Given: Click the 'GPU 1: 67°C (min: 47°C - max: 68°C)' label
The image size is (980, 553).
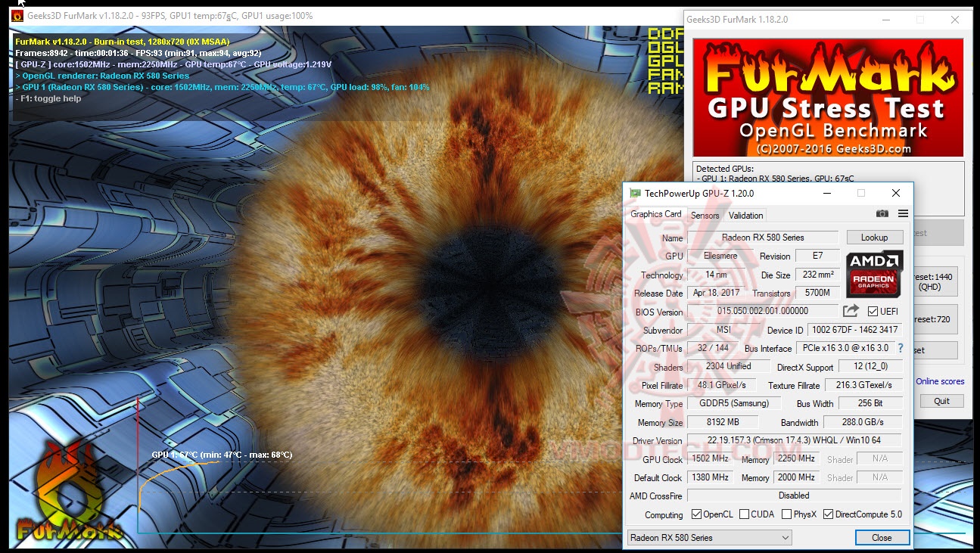Looking at the screenshot, I should click(x=222, y=455).
